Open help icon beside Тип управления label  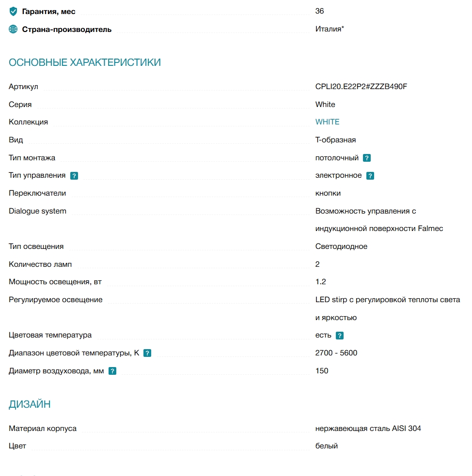click(x=74, y=176)
